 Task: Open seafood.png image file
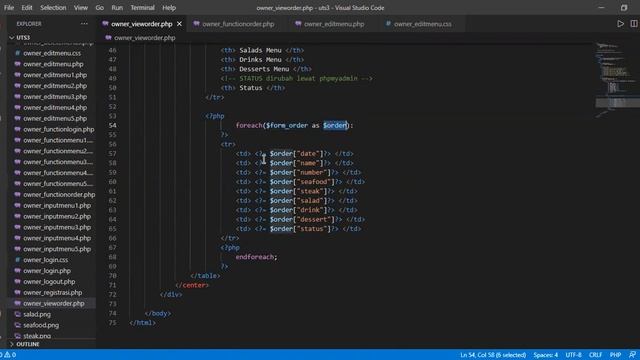click(x=41, y=325)
